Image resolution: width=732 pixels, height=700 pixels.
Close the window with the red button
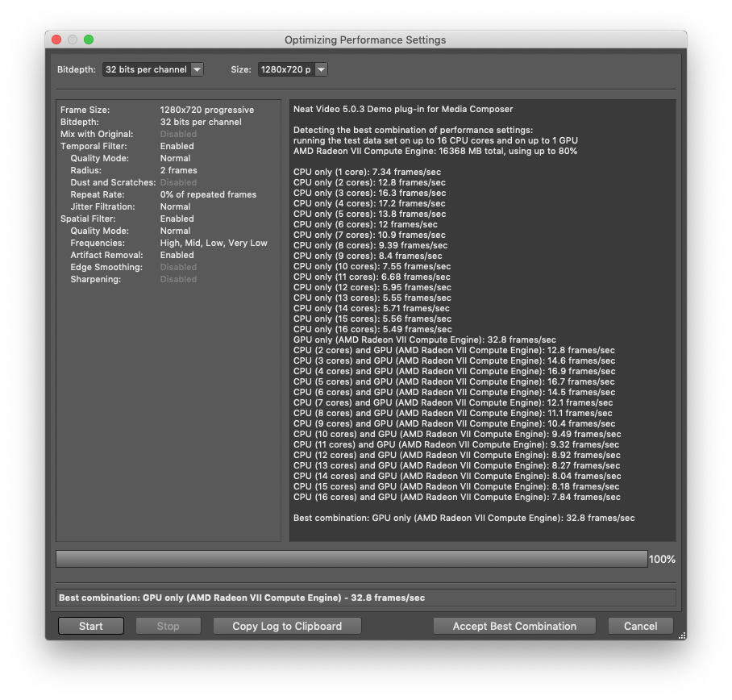coord(56,40)
